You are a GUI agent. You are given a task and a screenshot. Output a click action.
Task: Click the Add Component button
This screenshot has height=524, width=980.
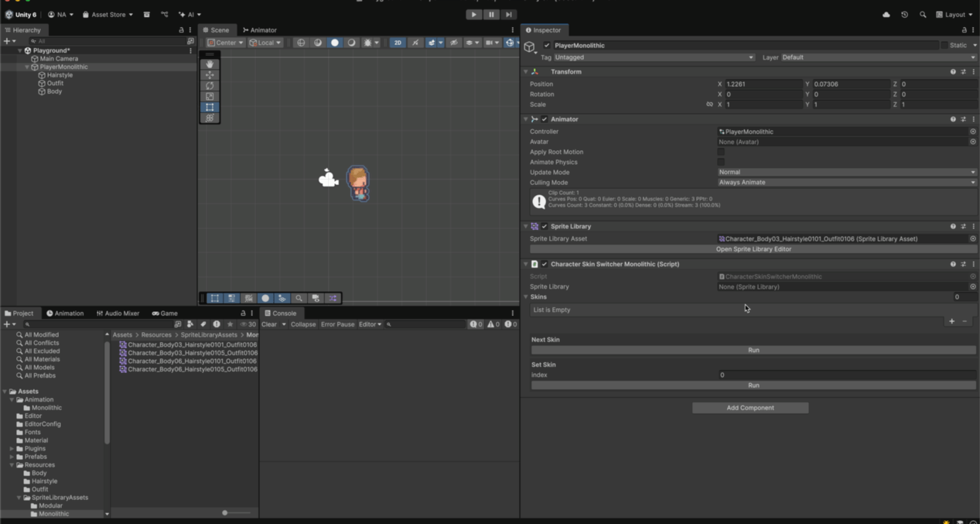(750, 408)
